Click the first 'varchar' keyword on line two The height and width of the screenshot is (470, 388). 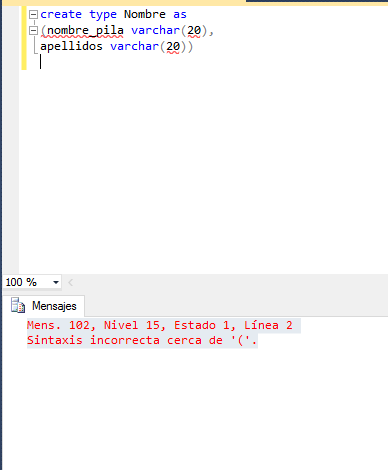[x=156, y=30]
